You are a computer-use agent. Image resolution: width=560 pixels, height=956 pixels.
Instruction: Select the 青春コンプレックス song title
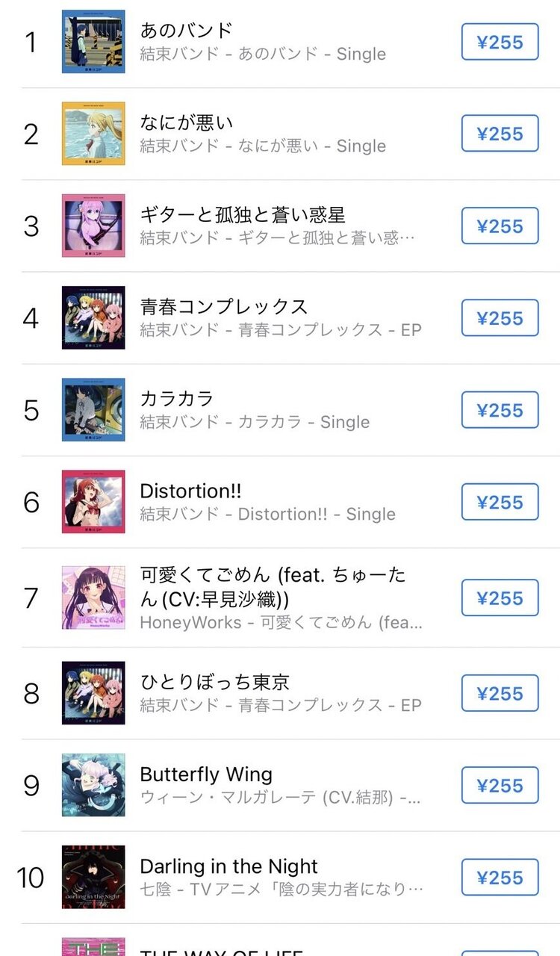[224, 307]
